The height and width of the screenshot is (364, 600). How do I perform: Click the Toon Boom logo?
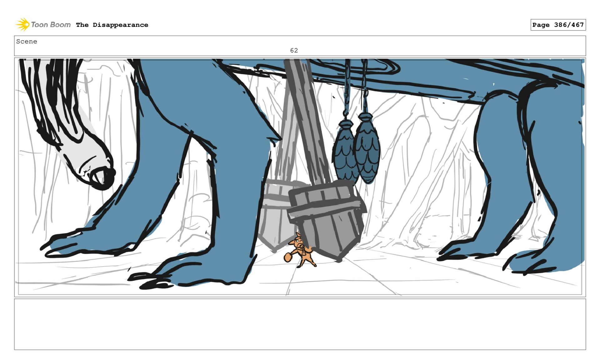(x=43, y=25)
